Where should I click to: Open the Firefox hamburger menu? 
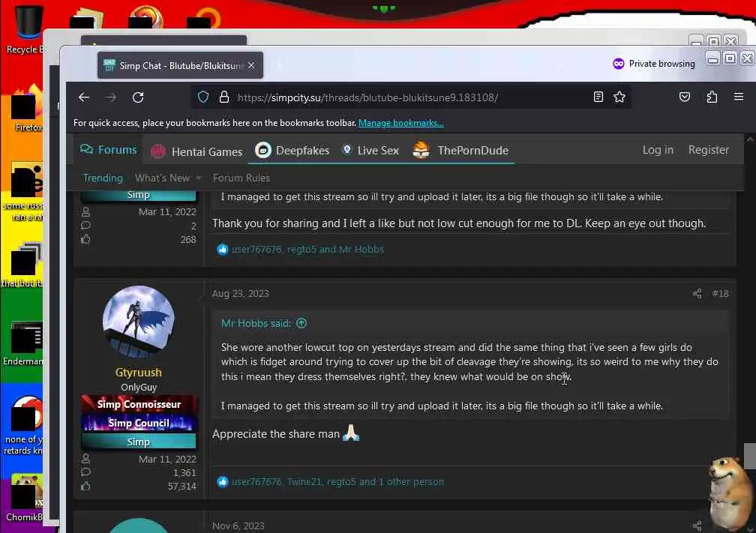point(739,97)
